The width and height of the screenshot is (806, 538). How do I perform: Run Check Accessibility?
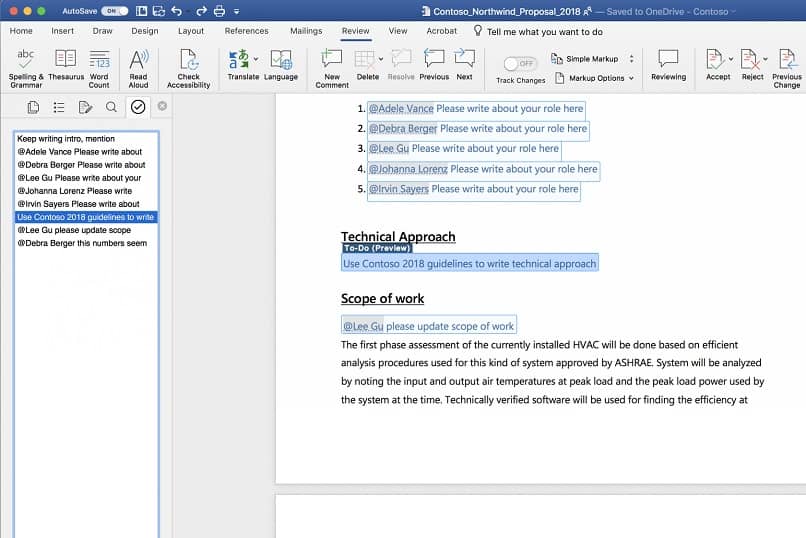[x=188, y=60]
